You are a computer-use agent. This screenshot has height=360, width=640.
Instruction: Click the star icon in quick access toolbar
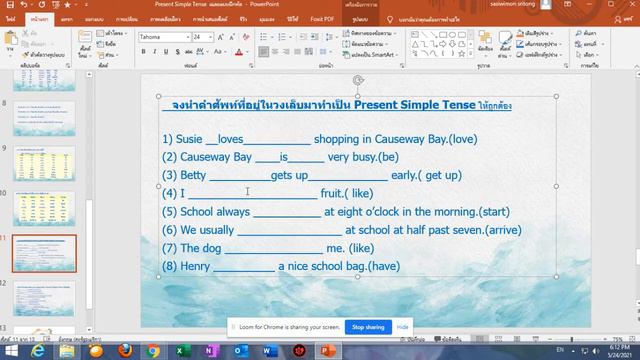point(68,4)
